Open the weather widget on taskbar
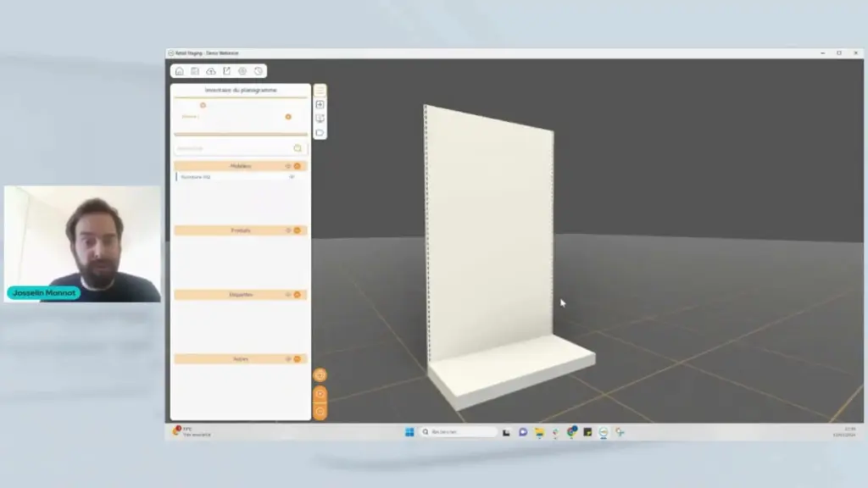Screen dimensions: 868x488 191,431
